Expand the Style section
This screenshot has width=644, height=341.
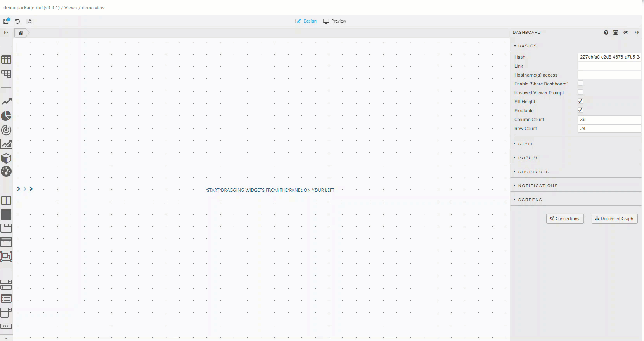(x=526, y=144)
